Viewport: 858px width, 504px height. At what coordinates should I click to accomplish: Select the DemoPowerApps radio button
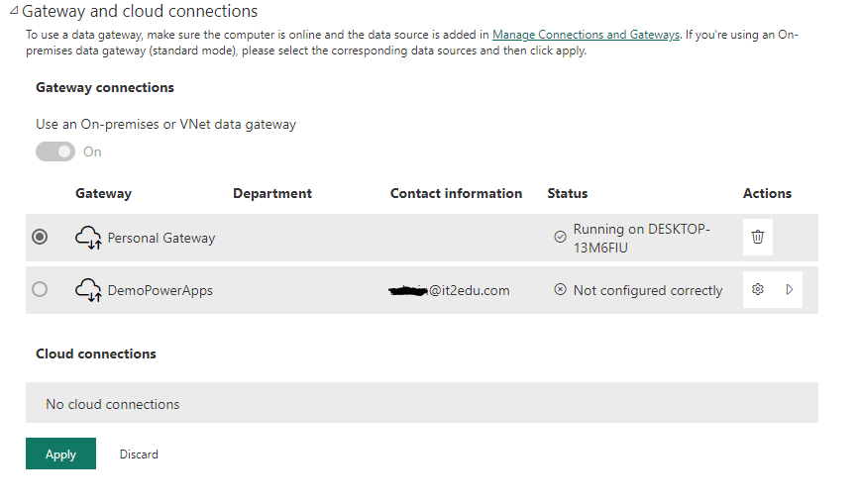pyautogui.click(x=40, y=290)
